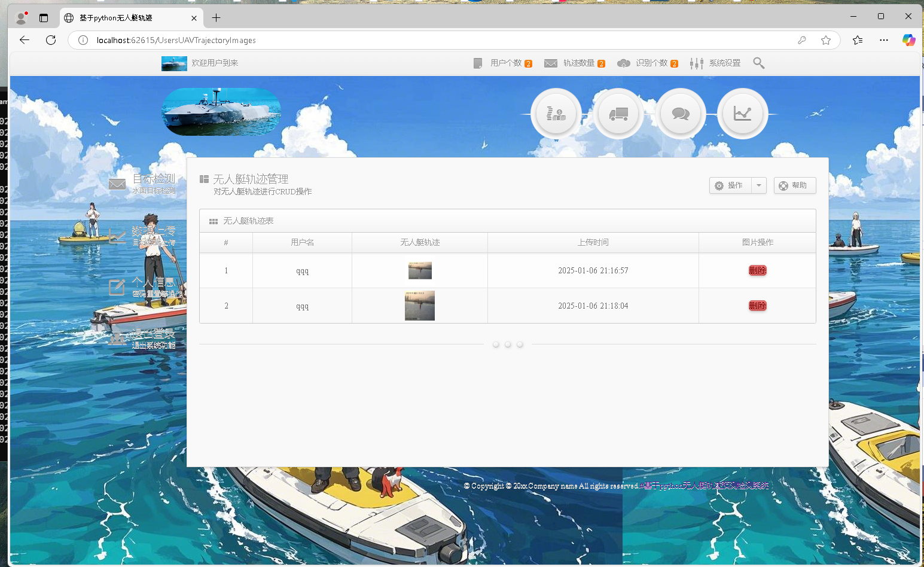Open the delivery truck circular icon
Screen dimensions: 924x567
coord(618,114)
